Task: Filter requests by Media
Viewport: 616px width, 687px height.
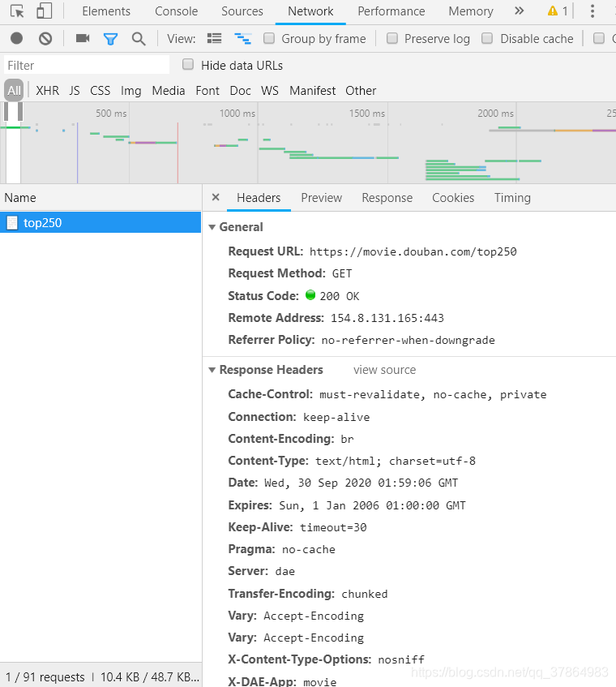Action: (x=169, y=91)
